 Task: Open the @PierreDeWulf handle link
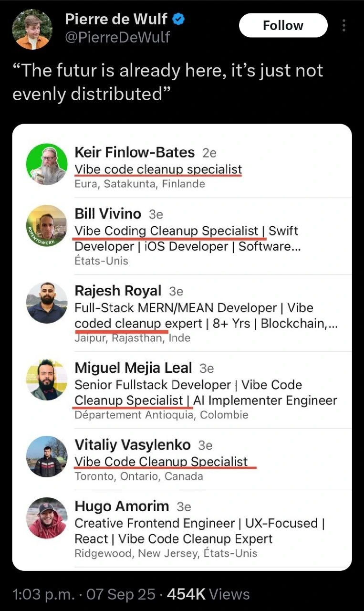point(117,37)
